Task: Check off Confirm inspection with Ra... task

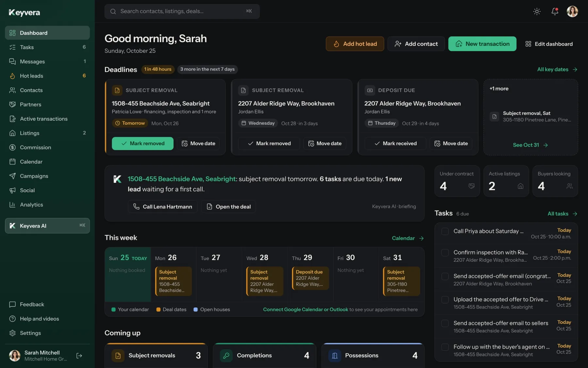Action: coord(445,253)
